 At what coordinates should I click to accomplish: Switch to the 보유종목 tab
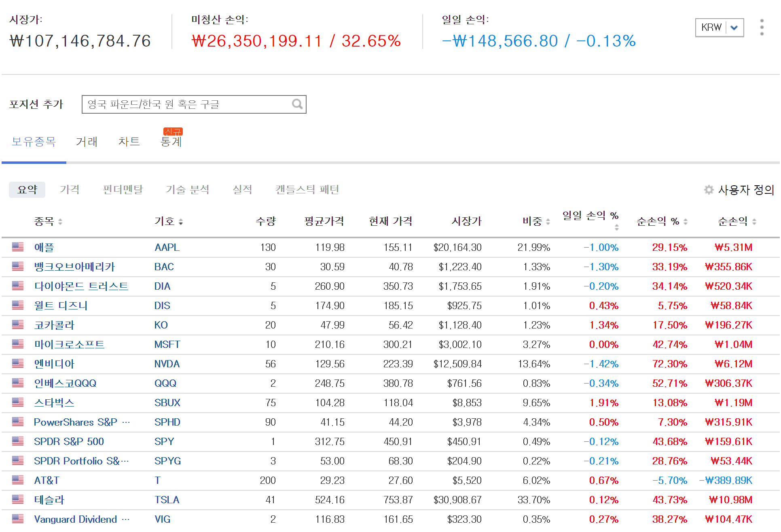(x=34, y=142)
